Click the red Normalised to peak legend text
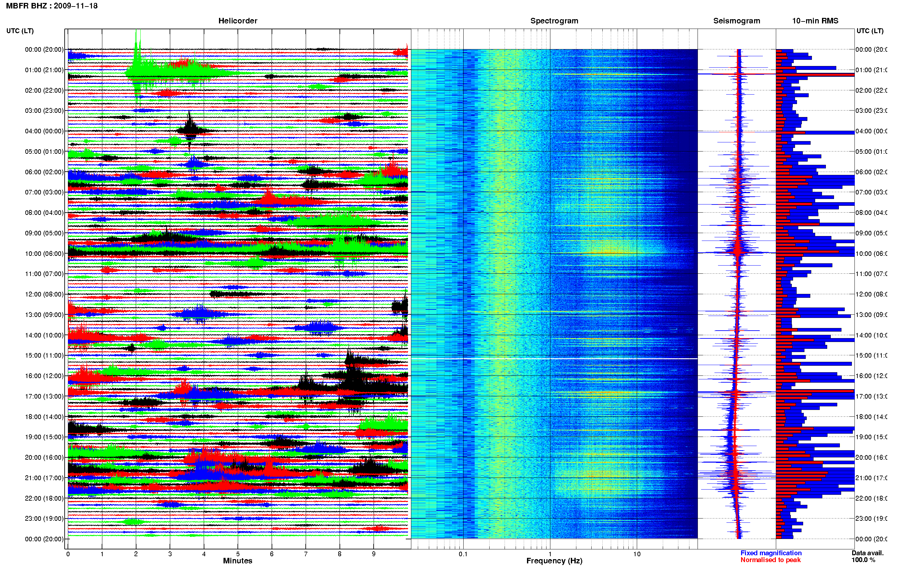The width and height of the screenshot is (924, 578). tap(770, 560)
